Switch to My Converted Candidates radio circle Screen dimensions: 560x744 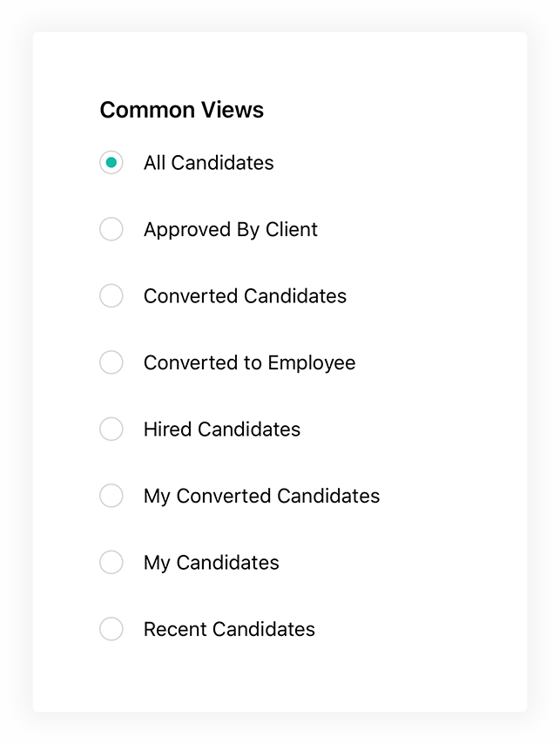pos(111,496)
